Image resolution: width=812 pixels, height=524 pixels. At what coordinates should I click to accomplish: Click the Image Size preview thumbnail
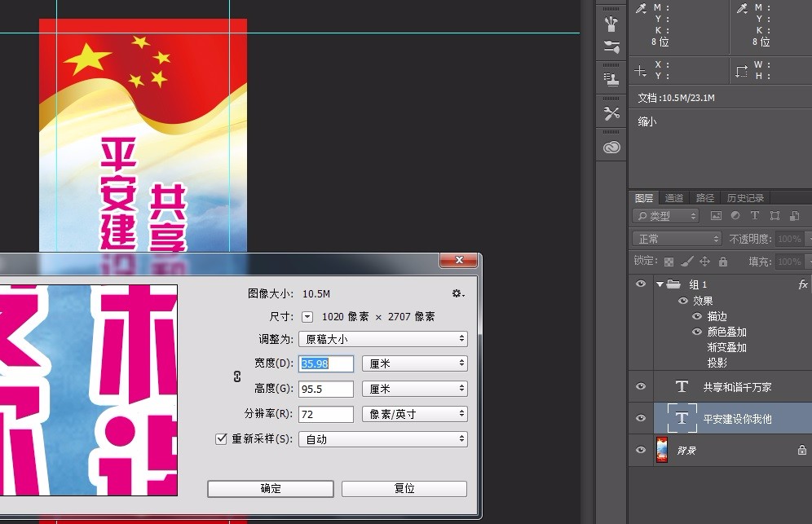pyautogui.click(x=89, y=390)
